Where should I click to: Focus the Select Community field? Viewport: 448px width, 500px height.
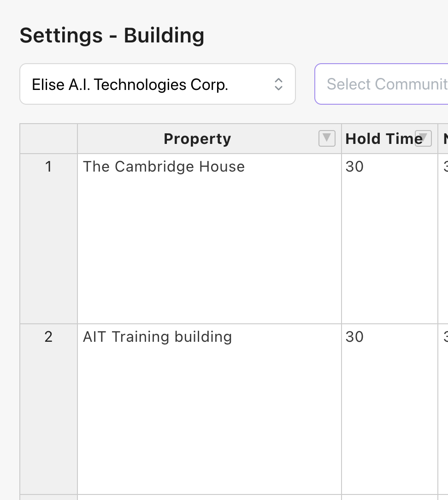tap(382, 84)
